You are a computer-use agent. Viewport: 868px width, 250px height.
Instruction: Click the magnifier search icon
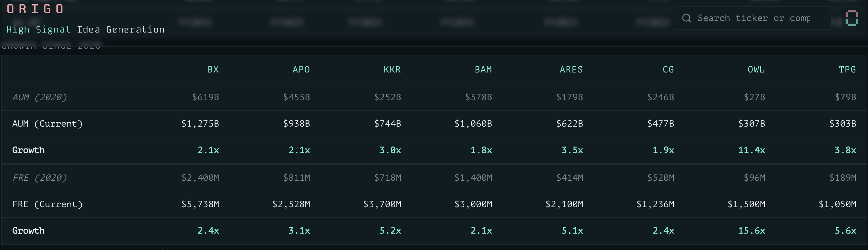pyautogui.click(x=686, y=18)
